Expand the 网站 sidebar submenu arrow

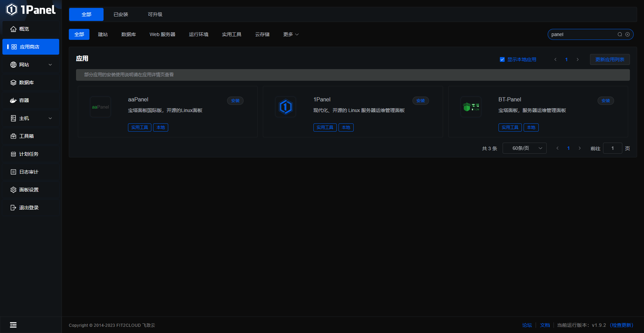coord(50,65)
